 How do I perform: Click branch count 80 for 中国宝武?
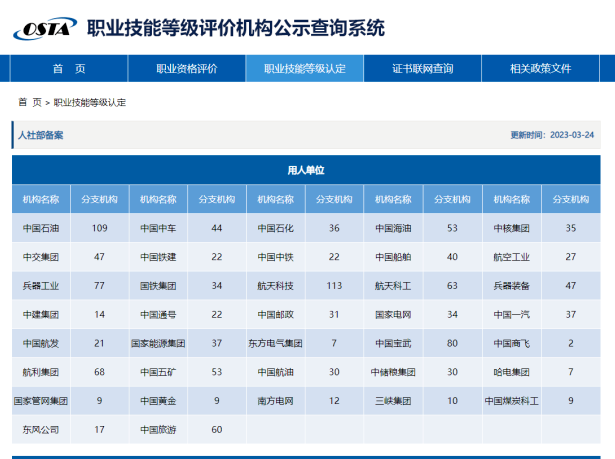452,343
